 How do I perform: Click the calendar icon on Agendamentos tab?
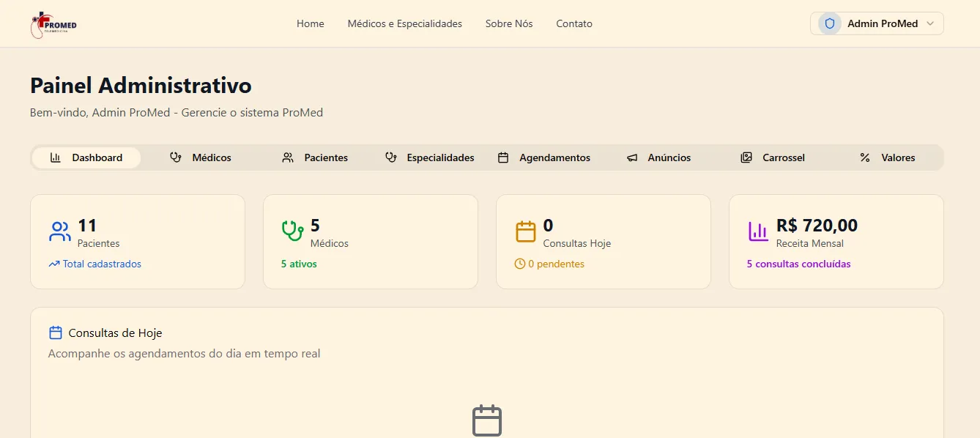click(x=503, y=157)
